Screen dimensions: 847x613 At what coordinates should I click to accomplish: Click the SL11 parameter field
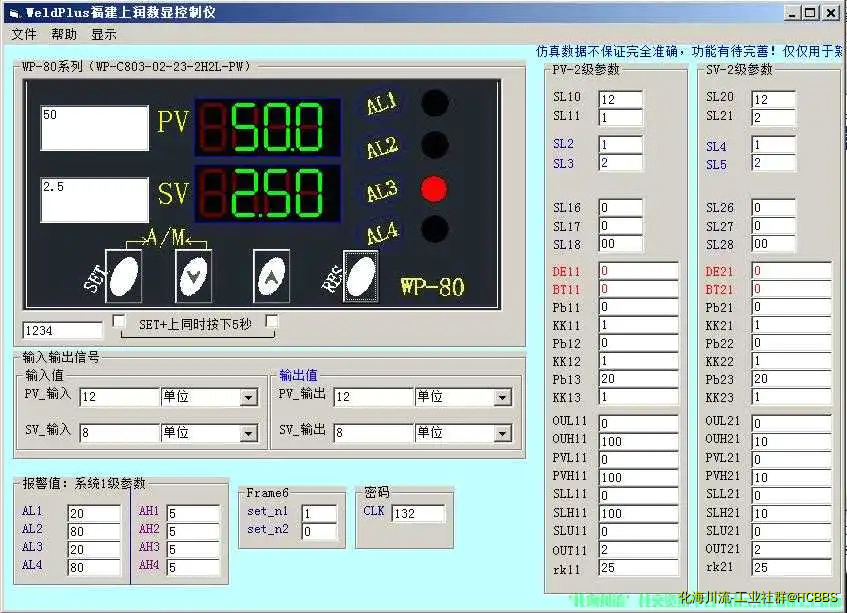click(x=621, y=117)
